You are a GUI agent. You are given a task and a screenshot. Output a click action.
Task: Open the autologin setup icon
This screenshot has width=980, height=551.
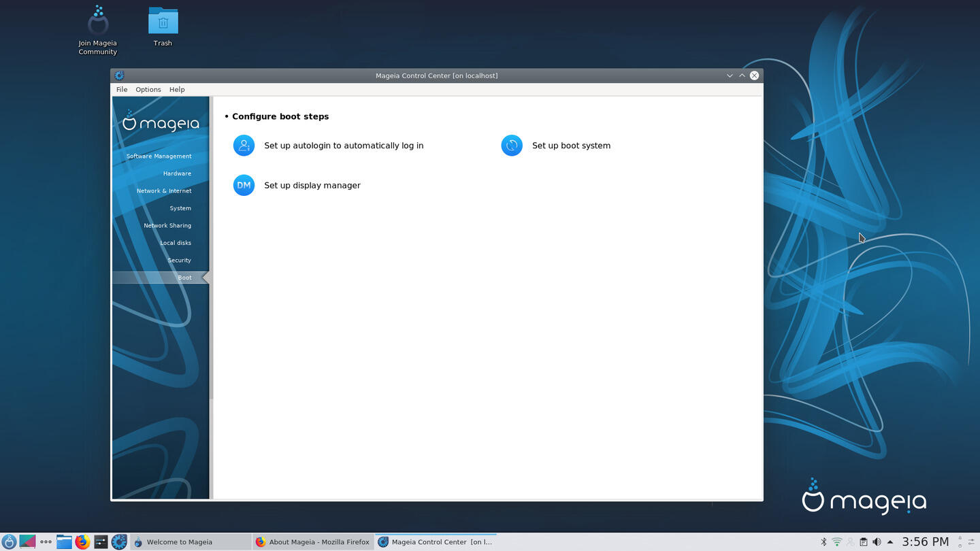click(x=244, y=146)
